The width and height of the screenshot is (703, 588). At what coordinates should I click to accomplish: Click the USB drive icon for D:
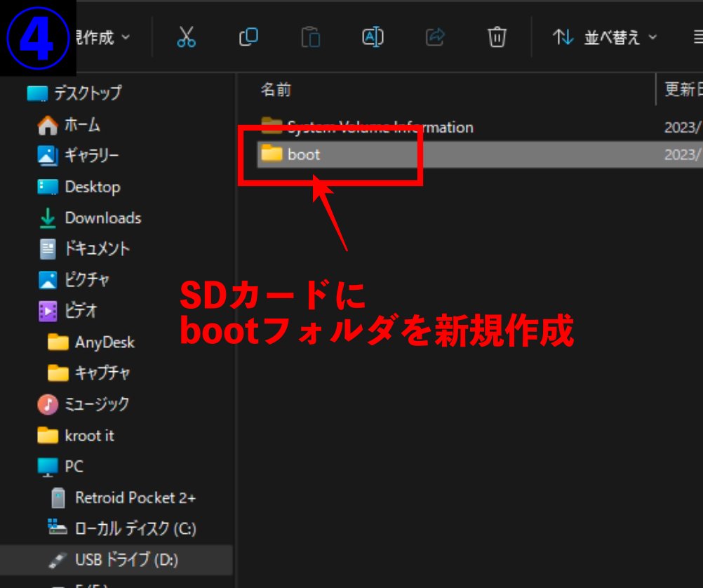tap(58, 560)
